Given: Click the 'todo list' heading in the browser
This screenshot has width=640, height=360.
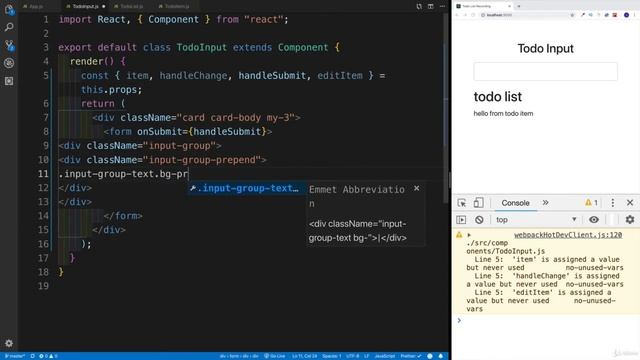Looking at the screenshot, I should tap(498, 97).
